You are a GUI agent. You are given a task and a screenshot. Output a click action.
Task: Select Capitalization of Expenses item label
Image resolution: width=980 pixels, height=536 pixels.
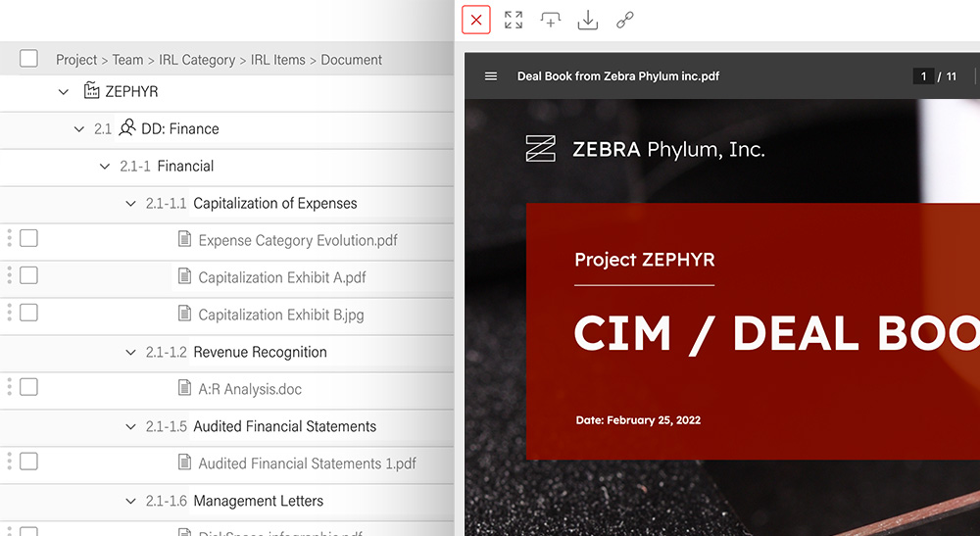pos(275,203)
